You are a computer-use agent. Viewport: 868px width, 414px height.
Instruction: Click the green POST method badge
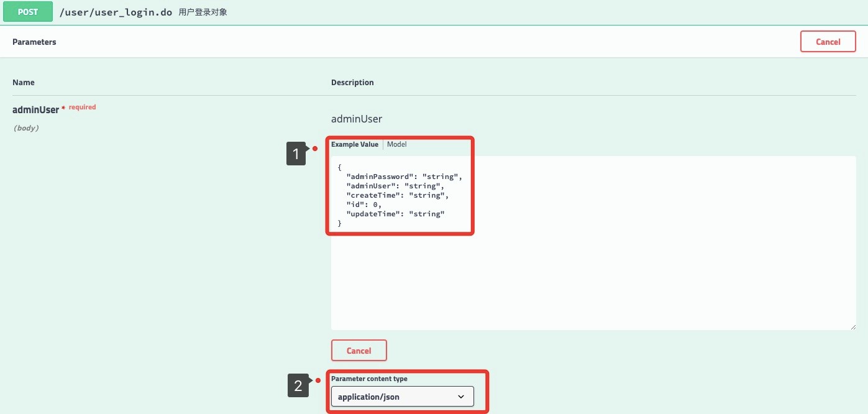28,12
